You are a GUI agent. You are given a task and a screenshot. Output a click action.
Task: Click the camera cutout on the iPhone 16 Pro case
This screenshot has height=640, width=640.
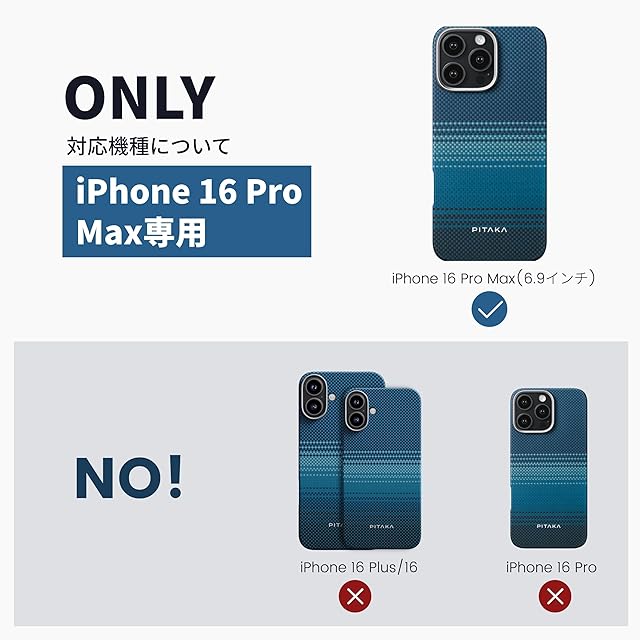pos(533,411)
